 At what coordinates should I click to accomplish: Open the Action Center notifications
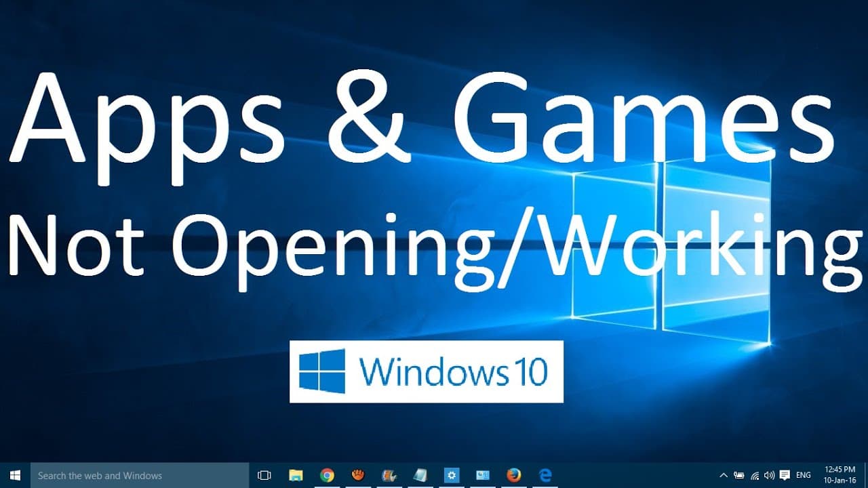[x=785, y=475]
